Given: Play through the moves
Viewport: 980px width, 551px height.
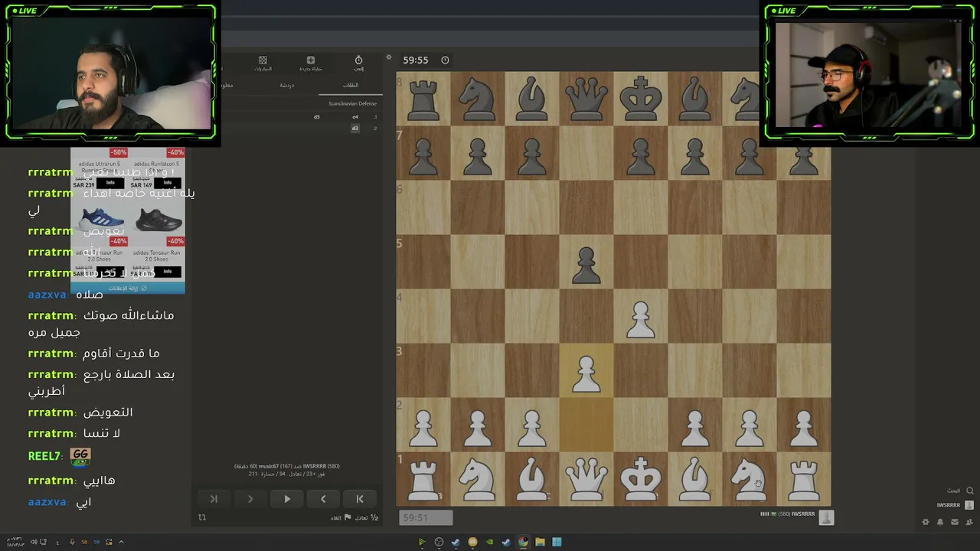Looking at the screenshot, I should point(287,499).
